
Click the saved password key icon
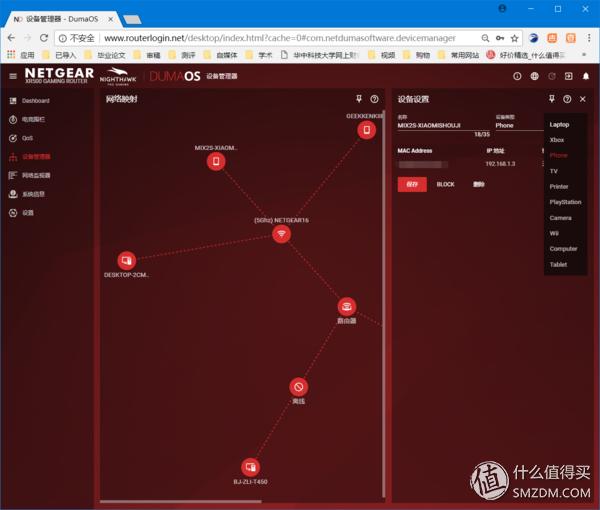pos(500,38)
